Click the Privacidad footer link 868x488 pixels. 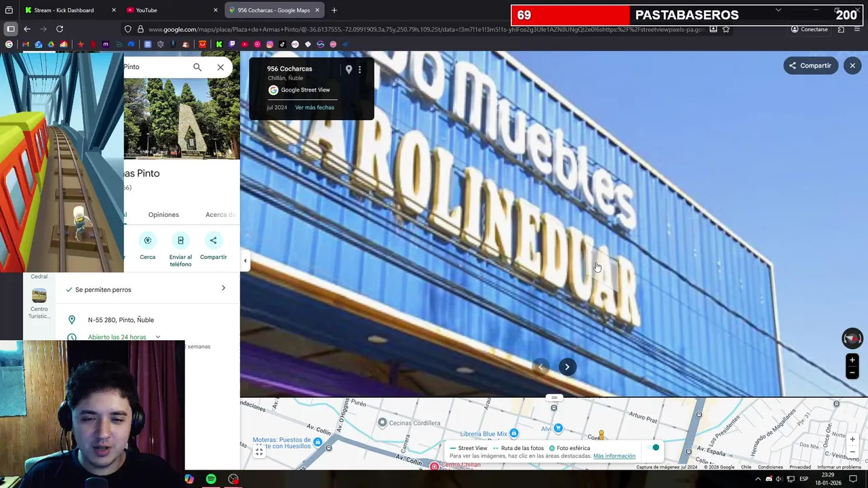(x=800, y=467)
